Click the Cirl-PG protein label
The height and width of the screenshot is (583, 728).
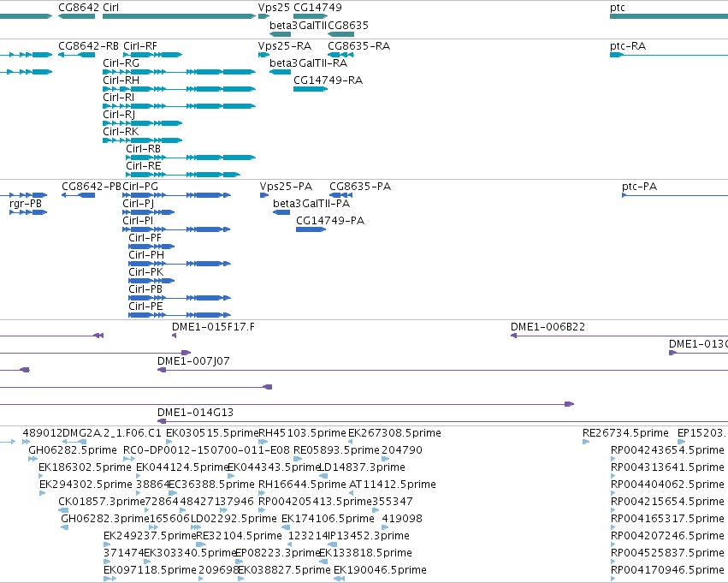click(140, 187)
